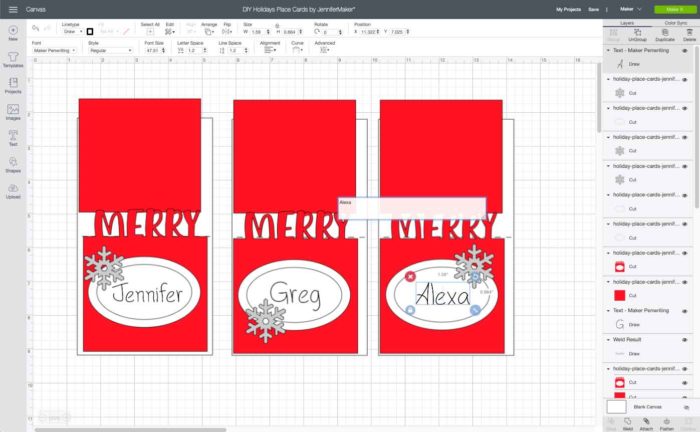Open the Curve dropdown
Image resolution: width=700 pixels, height=432 pixels.
pyautogui.click(x=297, y=50)
